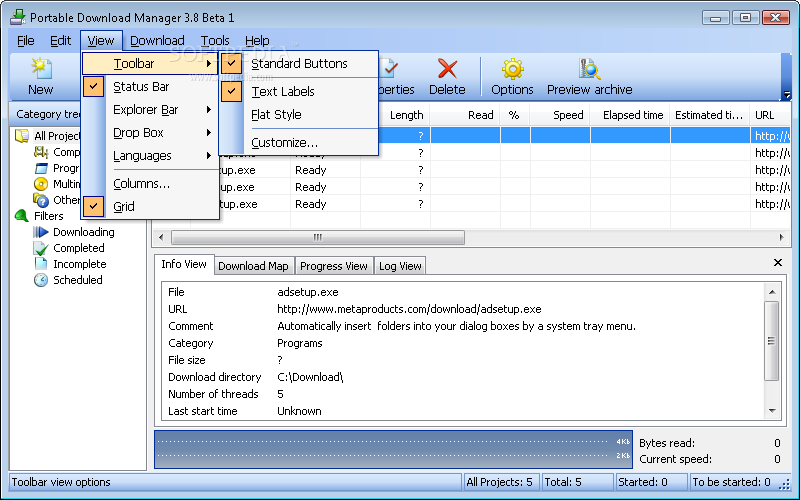Expand the Toolbar submenu entry
Screen dimensions: 800x500
pos(150,64)
